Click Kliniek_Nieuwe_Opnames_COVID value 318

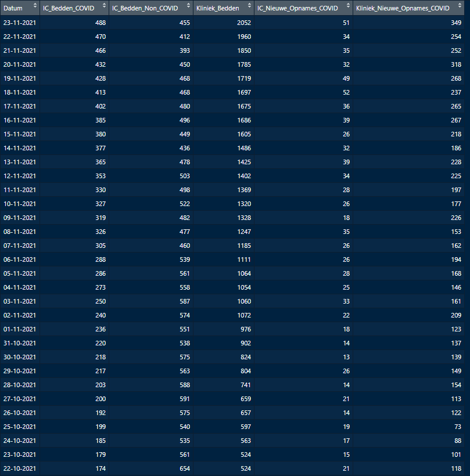[x=456, y=64]
